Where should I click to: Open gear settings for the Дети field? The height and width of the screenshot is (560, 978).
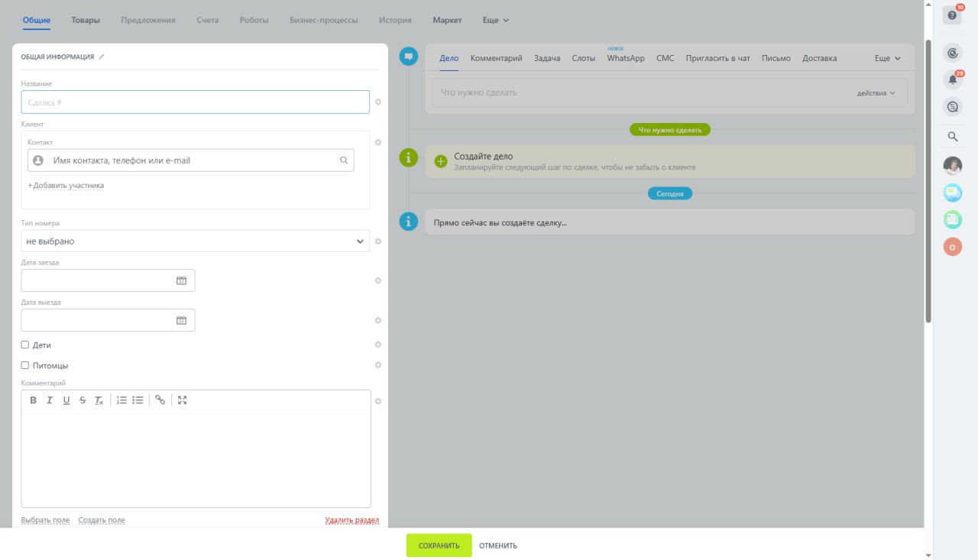tap(377, 345)
